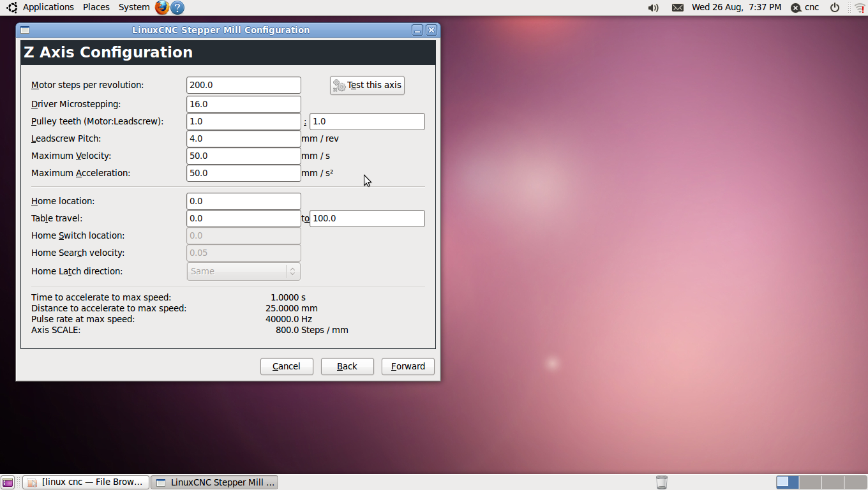Image resolution: width=868 pixels, height=490 pixels.
Task: Open the Trash icon in bottom panel
Action: [662, 482]
